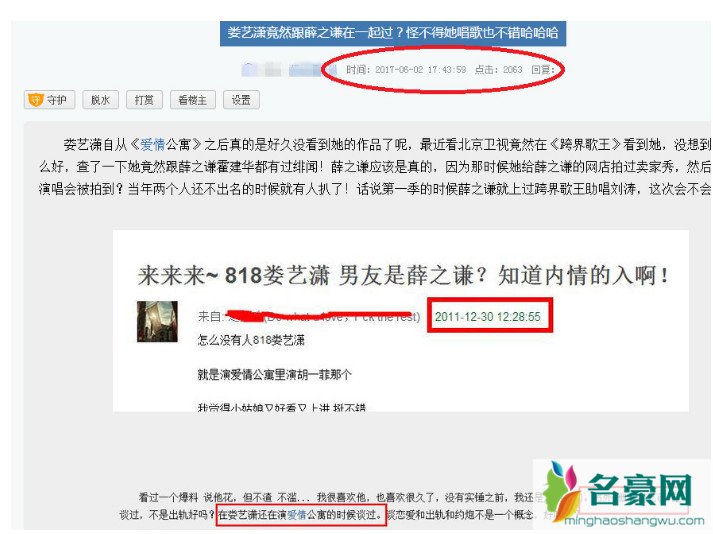Screen dimensions: 713x534
Task: Select the 看楼主 button
Action: coord(193,100)
